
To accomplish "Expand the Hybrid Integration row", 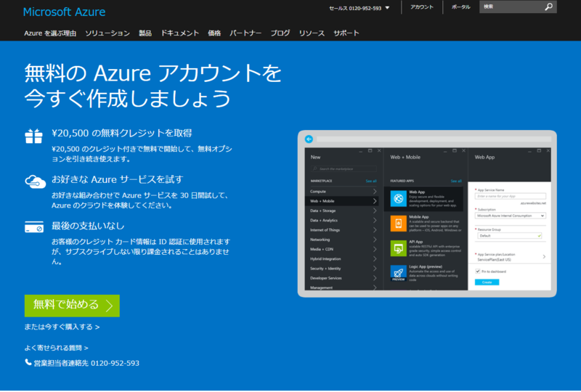I will tap(343, 259).
